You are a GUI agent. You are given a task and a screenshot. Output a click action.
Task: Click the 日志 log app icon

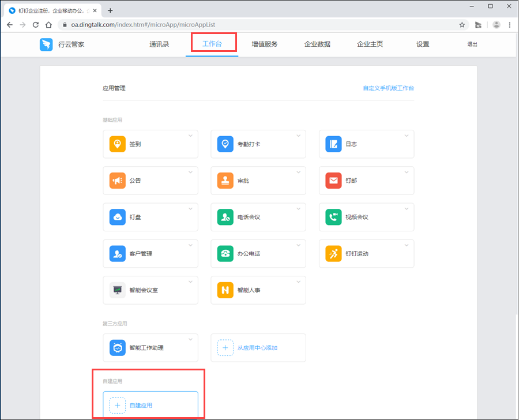[333, 144]
